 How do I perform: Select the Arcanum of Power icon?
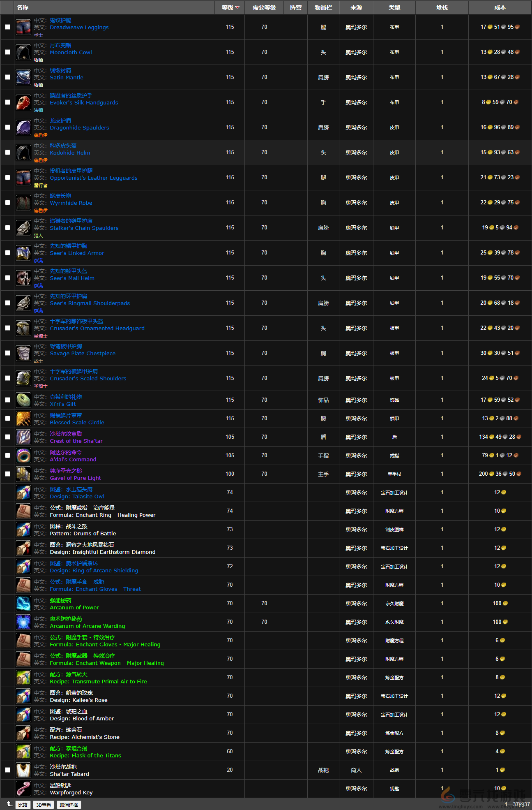[x=23, y=604]
